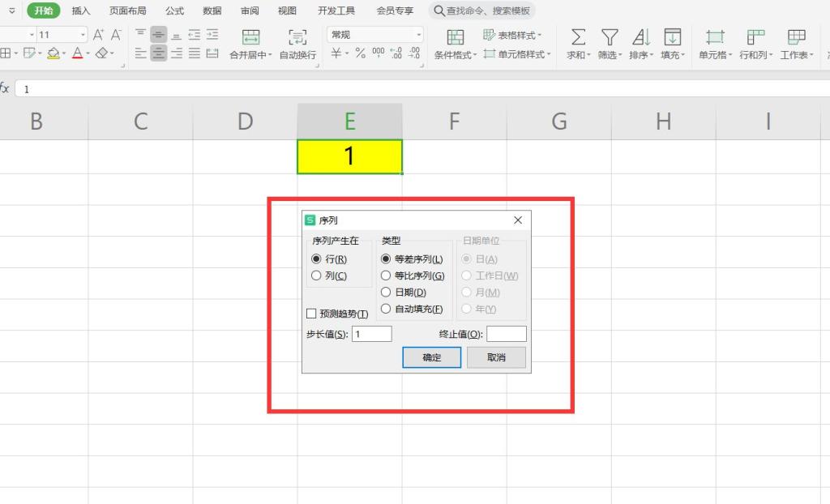Click the 取消 button in dialog
Screen dimensions: 830x504
coord(496,357)
